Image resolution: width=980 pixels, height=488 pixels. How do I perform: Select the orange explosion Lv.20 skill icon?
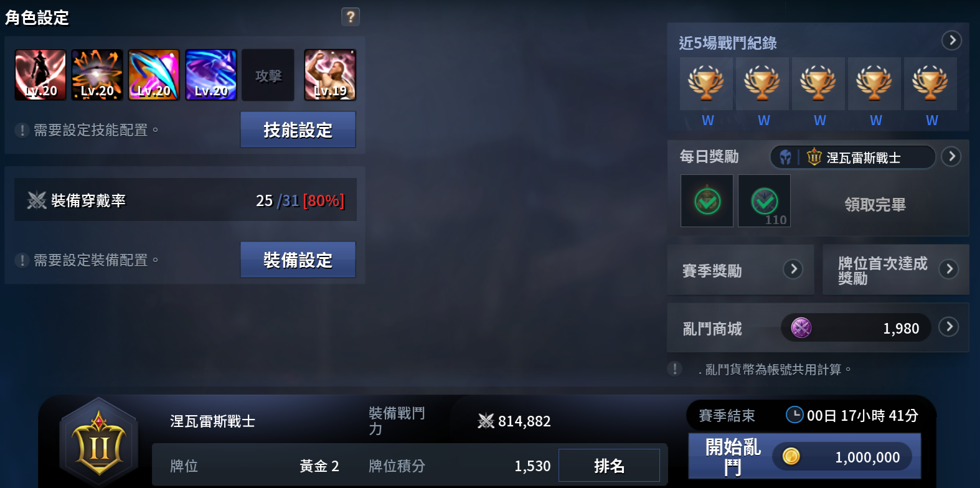coord(97,75)
